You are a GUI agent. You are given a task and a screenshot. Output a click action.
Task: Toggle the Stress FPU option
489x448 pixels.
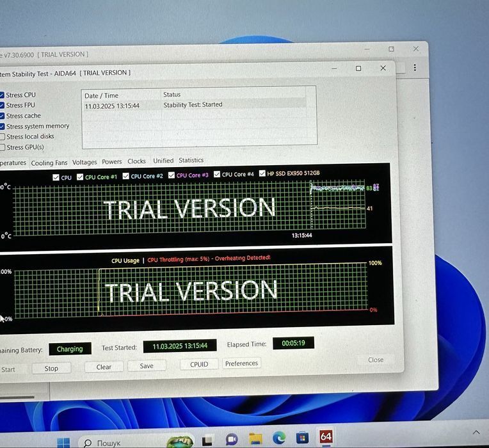click(x=2, y=106)
